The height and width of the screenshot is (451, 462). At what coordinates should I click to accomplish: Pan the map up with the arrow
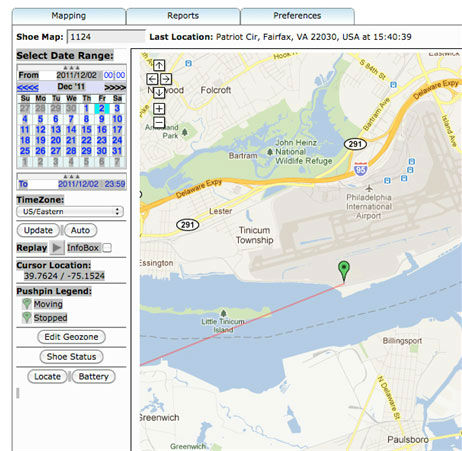[159, 65]
